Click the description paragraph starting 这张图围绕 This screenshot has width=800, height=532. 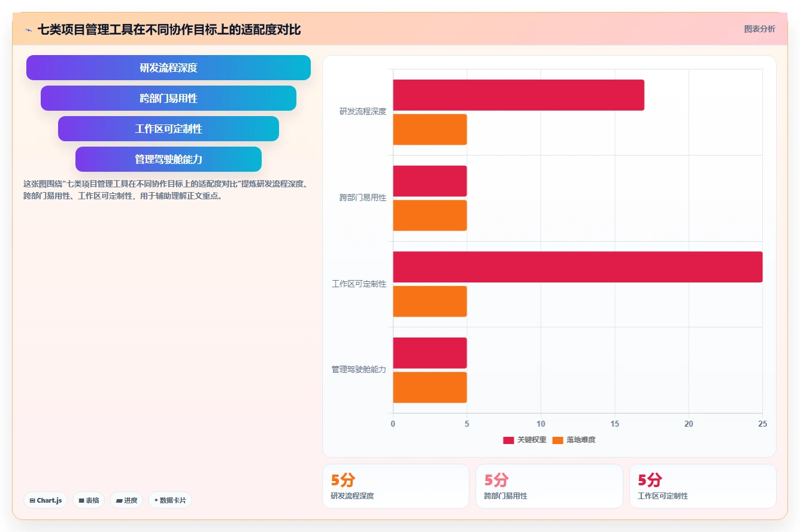pos(166,190)
